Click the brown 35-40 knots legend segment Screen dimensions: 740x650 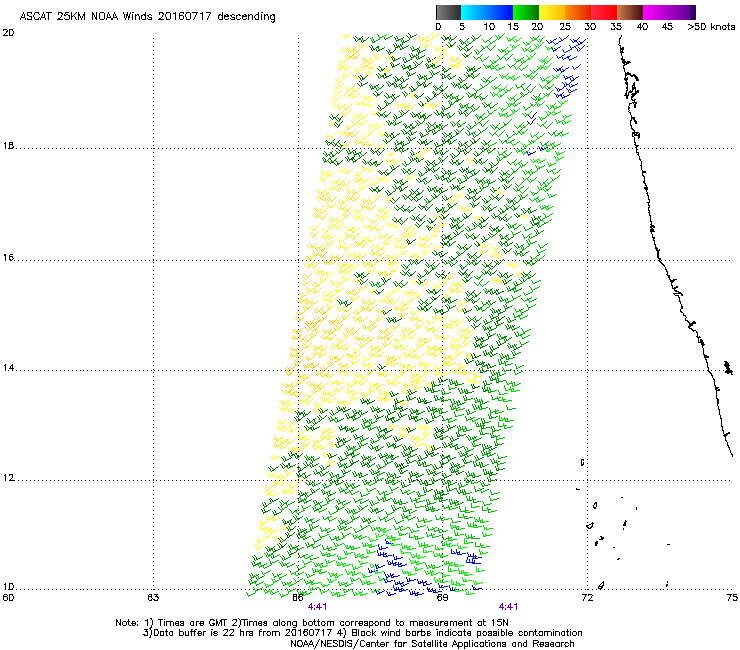tap(630, 12)
